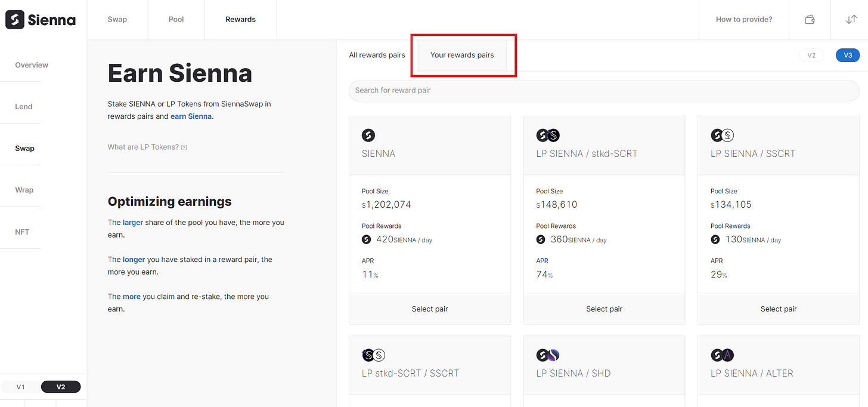Open the wallet icon in header
This screenshot has height=407, width=868.
click(x=810, y=20)
